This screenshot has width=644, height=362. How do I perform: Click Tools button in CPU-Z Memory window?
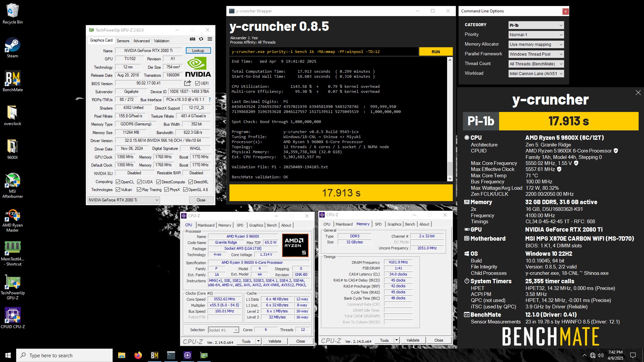click(384, 341)
